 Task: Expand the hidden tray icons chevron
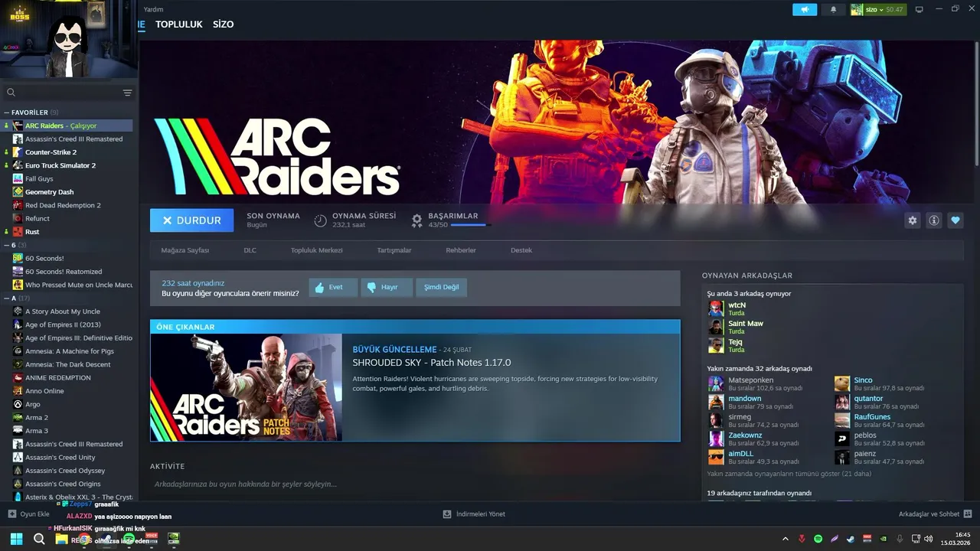click(786, 539)
